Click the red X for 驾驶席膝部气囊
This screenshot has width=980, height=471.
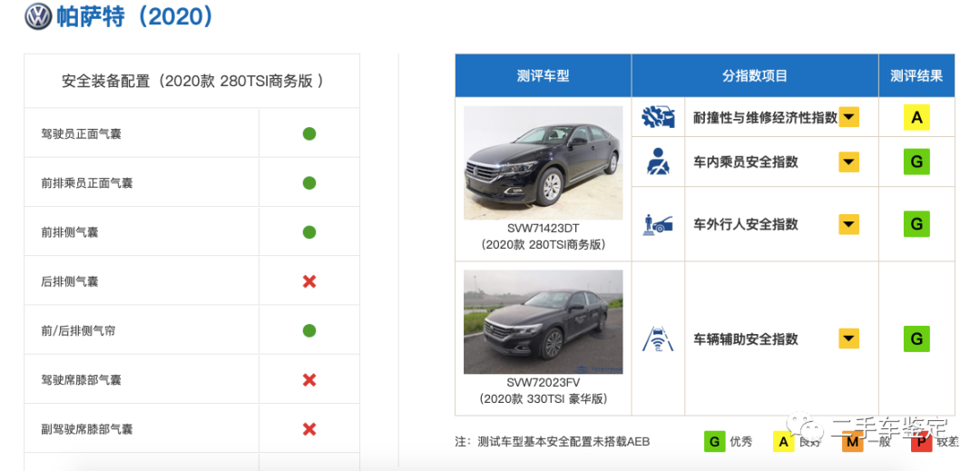click(x=309, y=379)
